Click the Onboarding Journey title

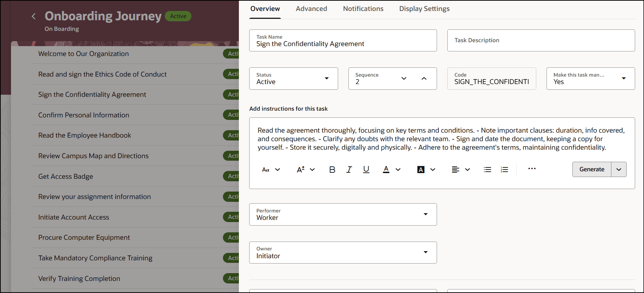pos(103,16)
